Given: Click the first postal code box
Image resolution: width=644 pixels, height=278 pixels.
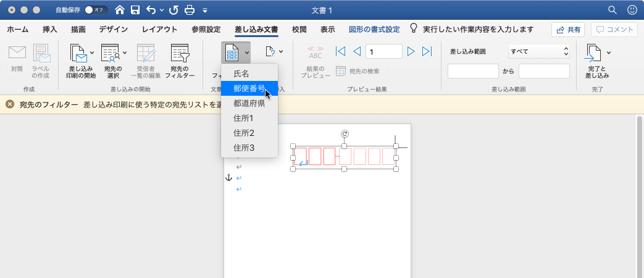Looking at the screenshot, I should coord(301,156).
